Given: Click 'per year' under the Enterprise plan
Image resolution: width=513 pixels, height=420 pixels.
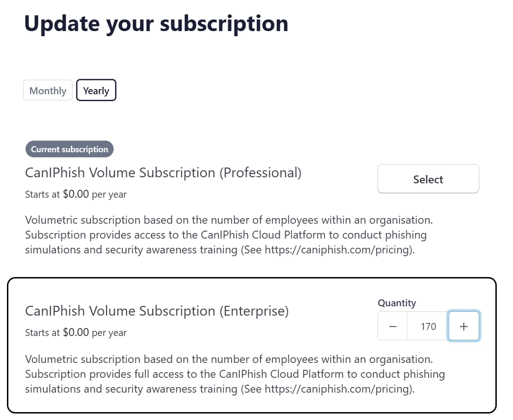Looking at the screenshot, I should (109, 333).
